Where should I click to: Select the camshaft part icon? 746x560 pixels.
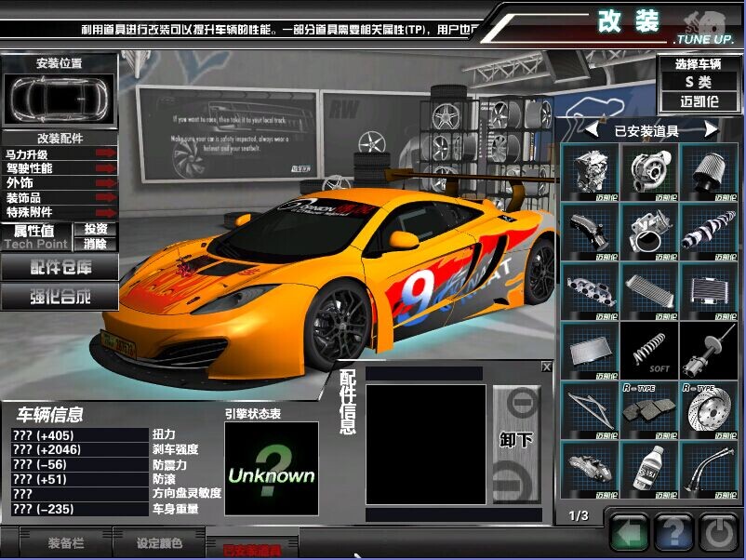pyautogui.click(x=709, y=232)
